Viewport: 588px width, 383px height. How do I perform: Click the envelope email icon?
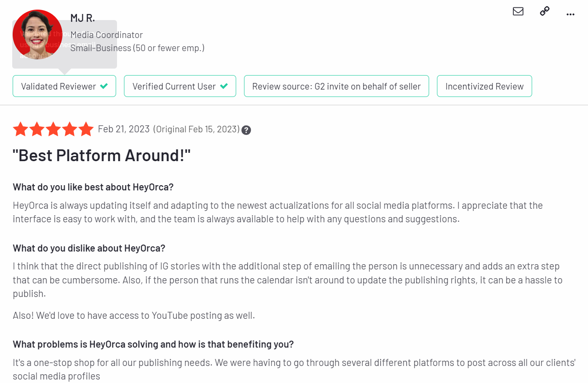pyautogui.click(x=518, y=12)
